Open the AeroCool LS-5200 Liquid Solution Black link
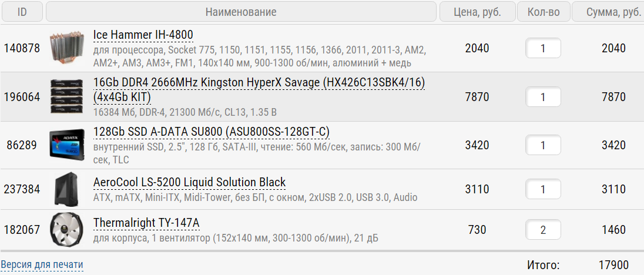Screen dimensions: 644x275 pyautogui.click(x=189, y=182)
